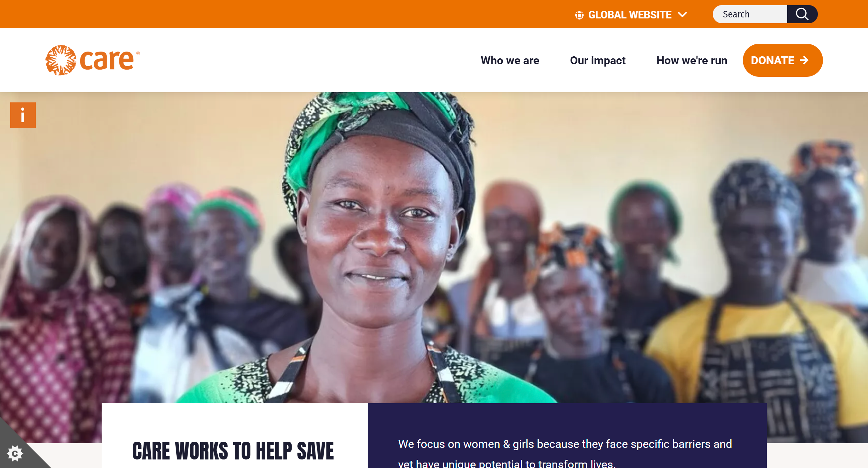
Task: Click the CARE hands logo emblem
Action: click(61, 60)
